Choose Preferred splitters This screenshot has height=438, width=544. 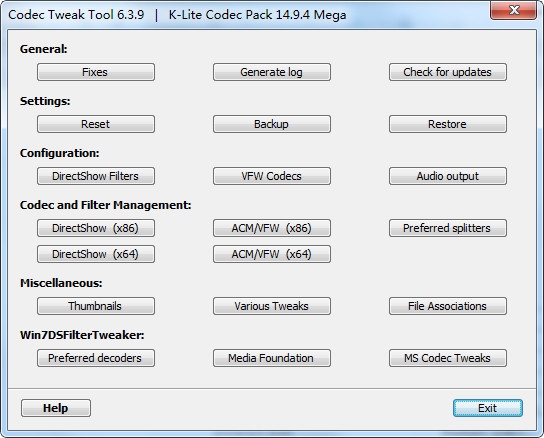[x=448, y=228]
